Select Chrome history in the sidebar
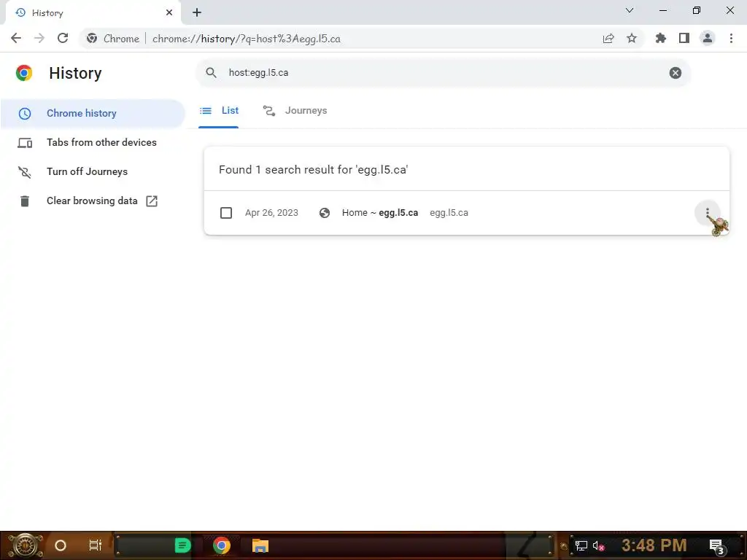This screenshot has width=747, height=560. tap(93, 113)
